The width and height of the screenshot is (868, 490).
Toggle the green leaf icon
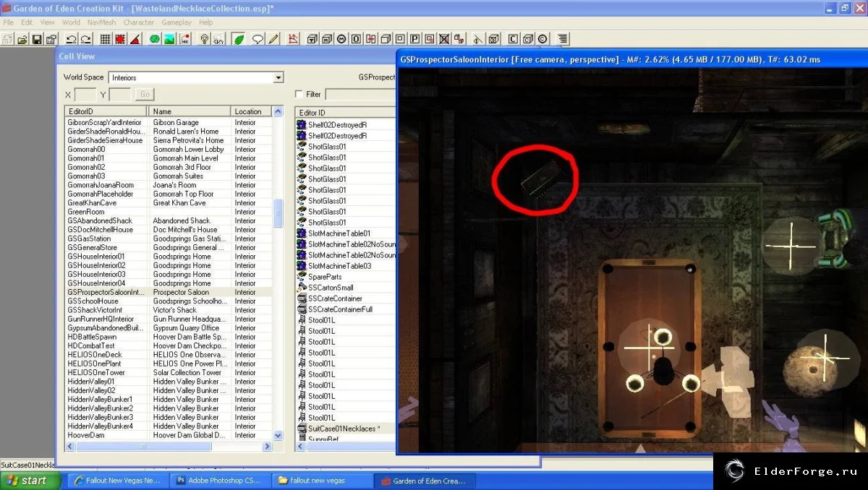[239, 39]
